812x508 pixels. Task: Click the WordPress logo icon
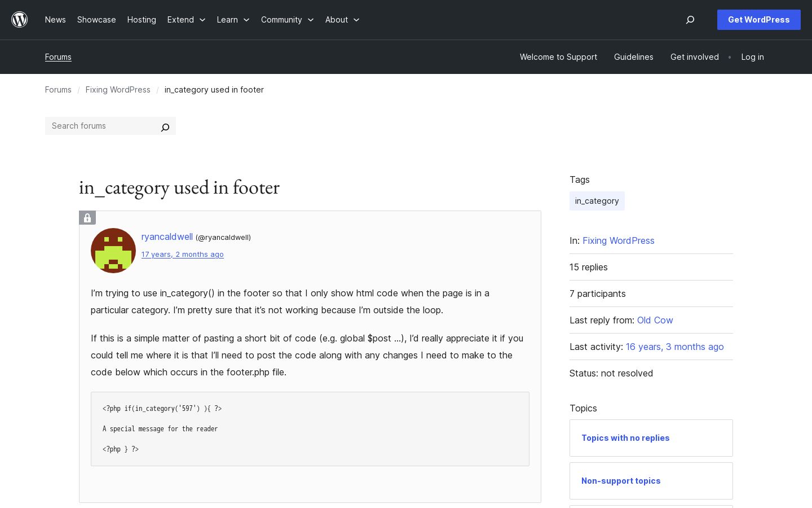(x=20, y=20)
